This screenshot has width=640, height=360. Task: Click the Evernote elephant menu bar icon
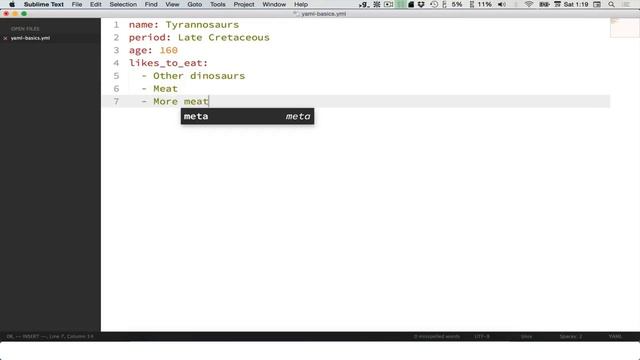point(411,4)
